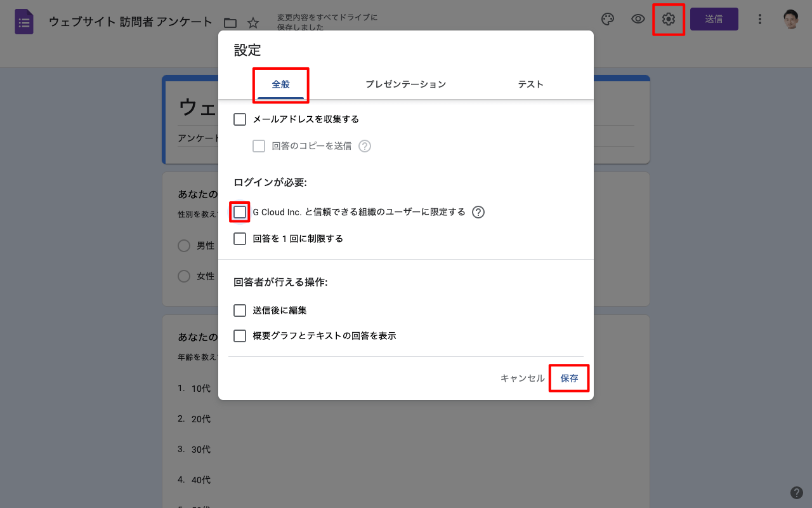Image resolution: width=812 pixels, height=508 pixels.
Task: Preview the form with eye icon
Action: pyautogui.click(x=638, y=19)
